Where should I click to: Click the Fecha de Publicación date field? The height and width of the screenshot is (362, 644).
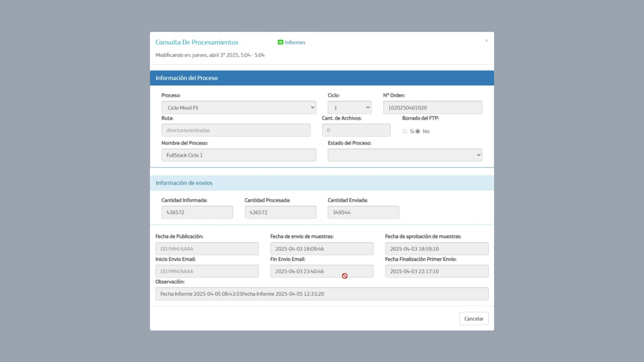(x=207, y=249)
